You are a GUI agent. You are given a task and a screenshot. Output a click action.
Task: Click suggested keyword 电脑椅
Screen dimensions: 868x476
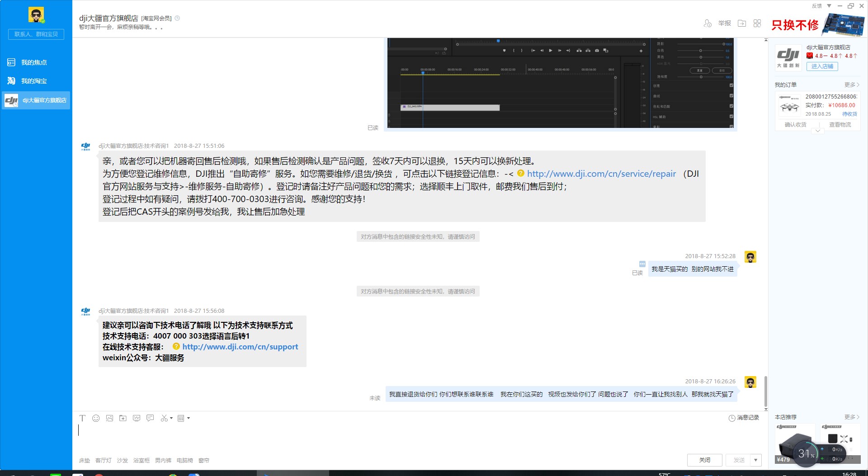185,460
